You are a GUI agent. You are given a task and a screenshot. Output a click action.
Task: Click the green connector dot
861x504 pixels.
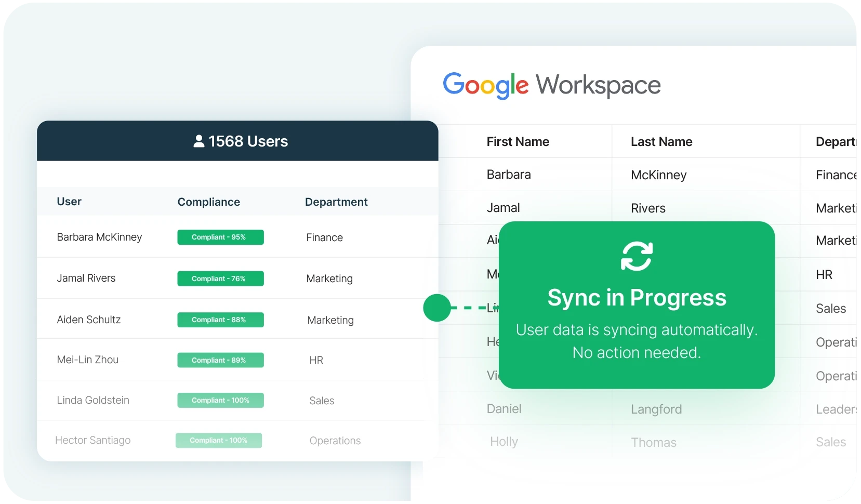437,308
